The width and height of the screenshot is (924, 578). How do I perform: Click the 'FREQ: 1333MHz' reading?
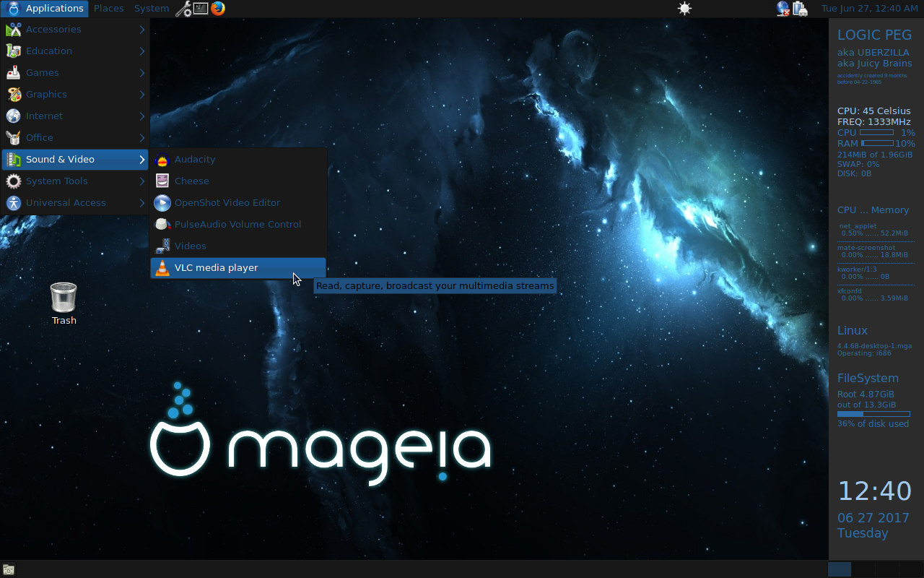(x=874, y=122)
